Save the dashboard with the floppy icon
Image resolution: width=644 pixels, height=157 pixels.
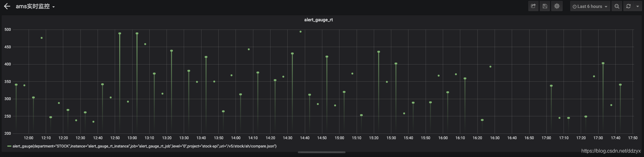click(545, 6)
